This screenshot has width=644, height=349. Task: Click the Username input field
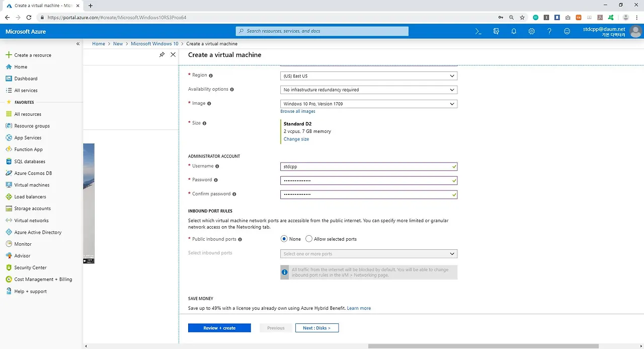tap(369, 166)
